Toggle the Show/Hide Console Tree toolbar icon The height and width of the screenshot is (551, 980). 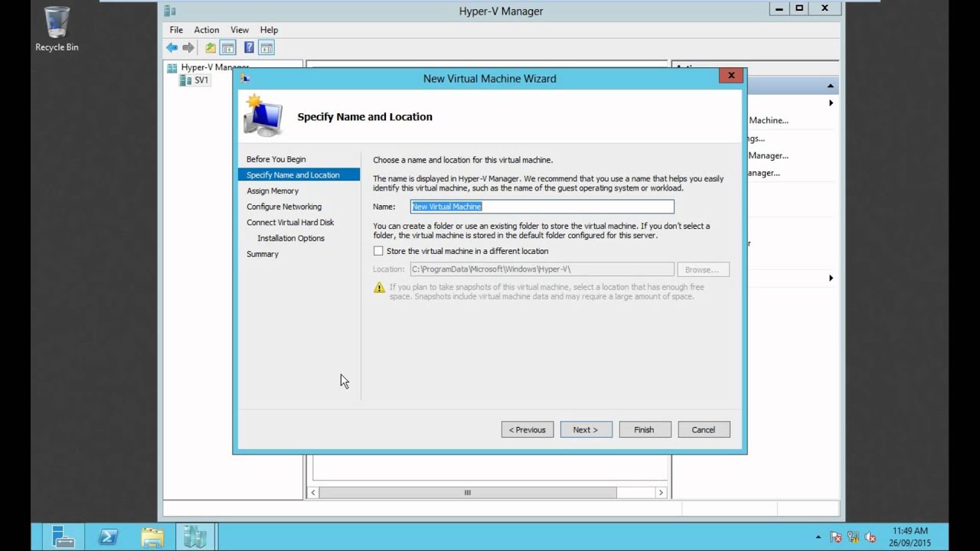point(228,47)
